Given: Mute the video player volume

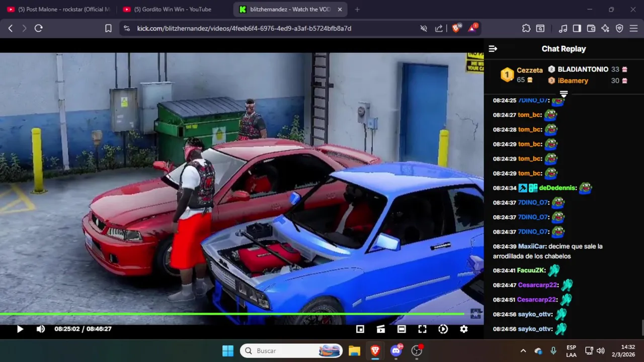Looking at the screenshot, I should [x=41, y=329].
